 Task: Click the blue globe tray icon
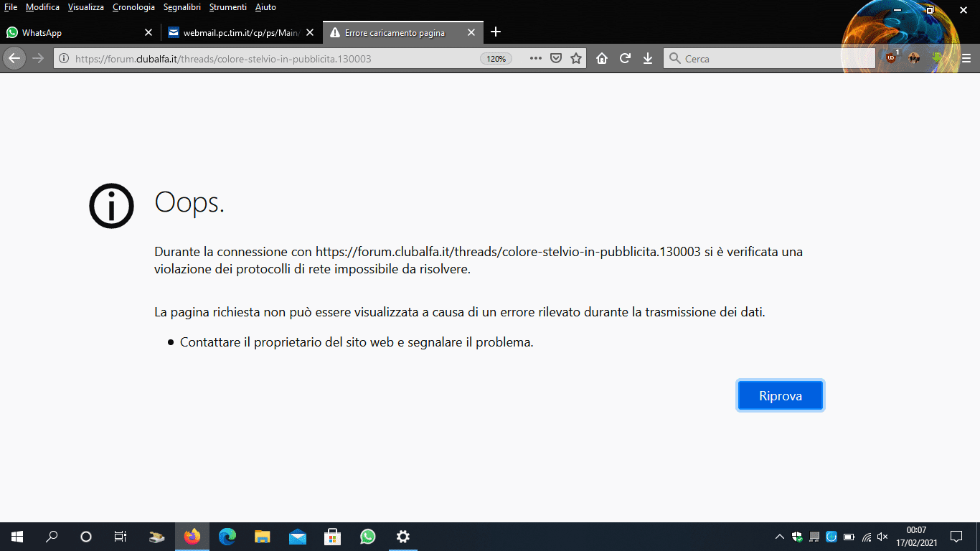click(831, 537)
